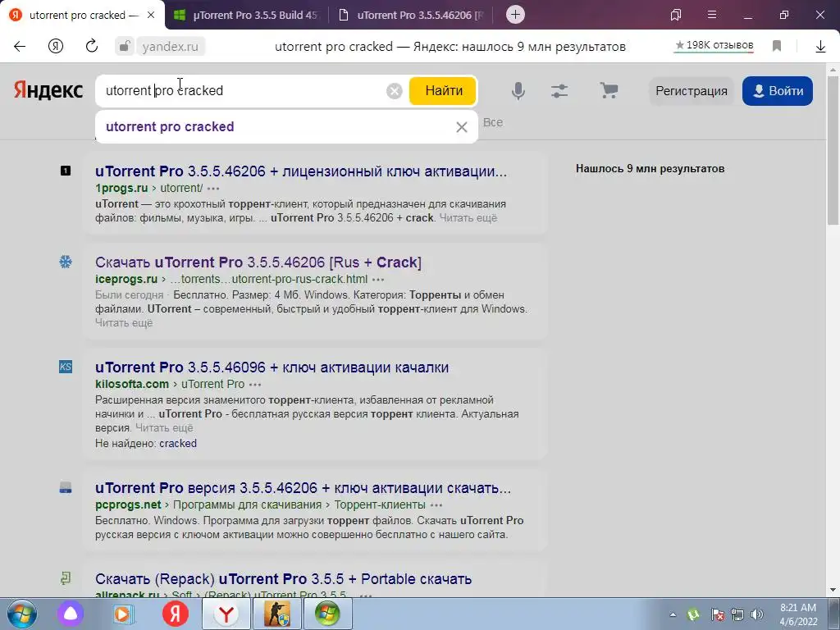Remove the 'utorrent pro cracked' suggestion
840x630 pixels.
[x=461, y=127]
